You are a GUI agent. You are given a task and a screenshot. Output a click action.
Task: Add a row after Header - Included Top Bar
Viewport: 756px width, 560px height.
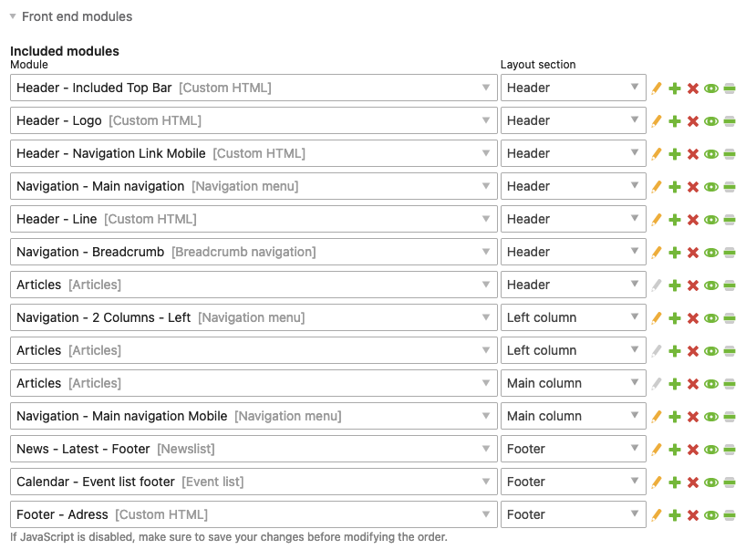(x=675, y=88)
